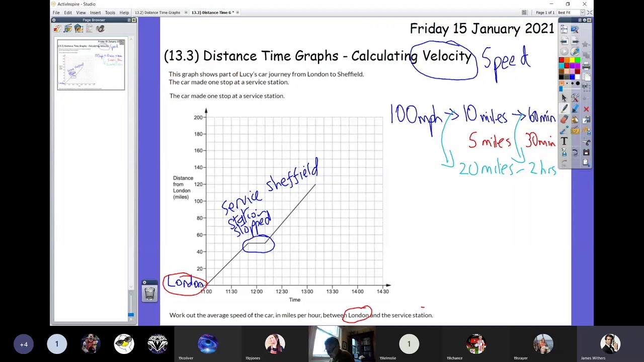The image size is (644, 362).
Task: Go to the previous page arrow
Action: pos(563,41)
